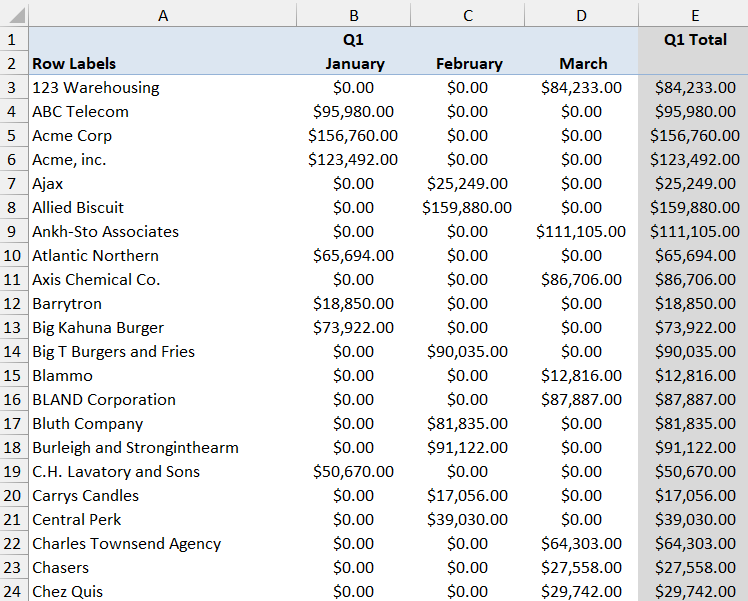Select the Barrytron cell
The image size is (748, 601).
pyautogui.click(x=163, y=303)
